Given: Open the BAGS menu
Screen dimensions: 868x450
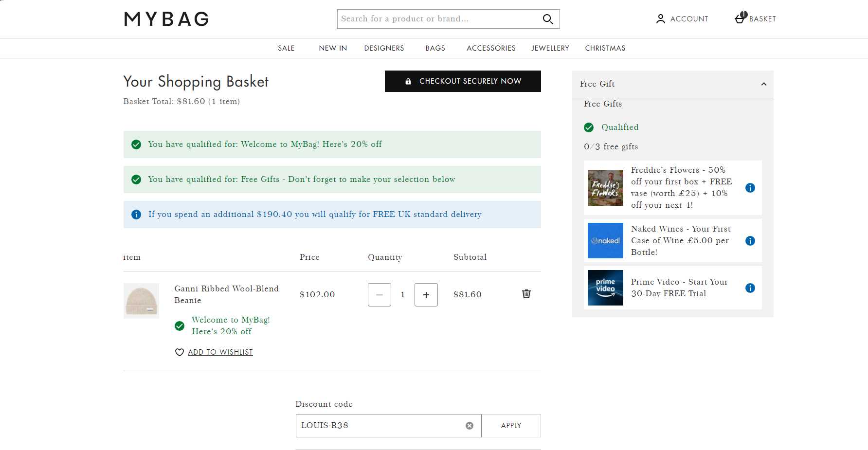Looking at the screenshot, I should pyautogui.click(x=435, y=48).
